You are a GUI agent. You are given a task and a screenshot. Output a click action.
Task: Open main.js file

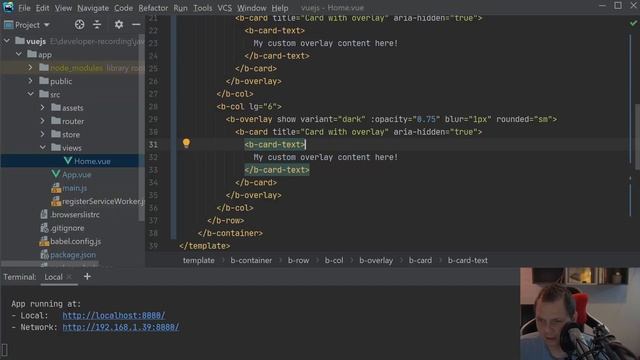click(74, 188)
